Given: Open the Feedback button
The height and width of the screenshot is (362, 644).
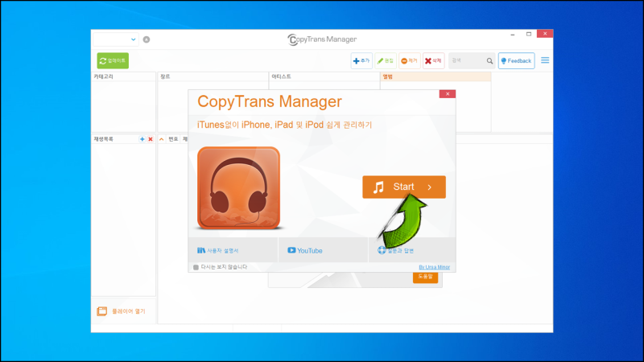Looking at the screenshot, I should (x=516, y=61).
